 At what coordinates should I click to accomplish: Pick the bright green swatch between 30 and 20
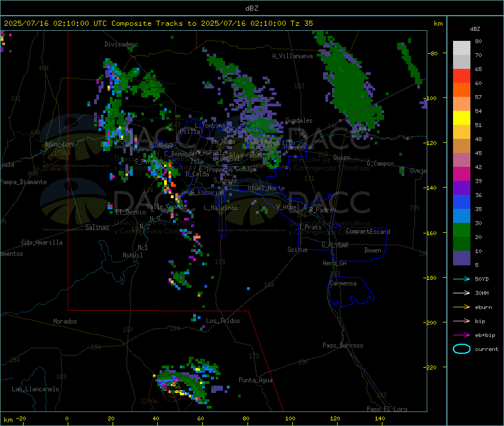pos(461,230)
